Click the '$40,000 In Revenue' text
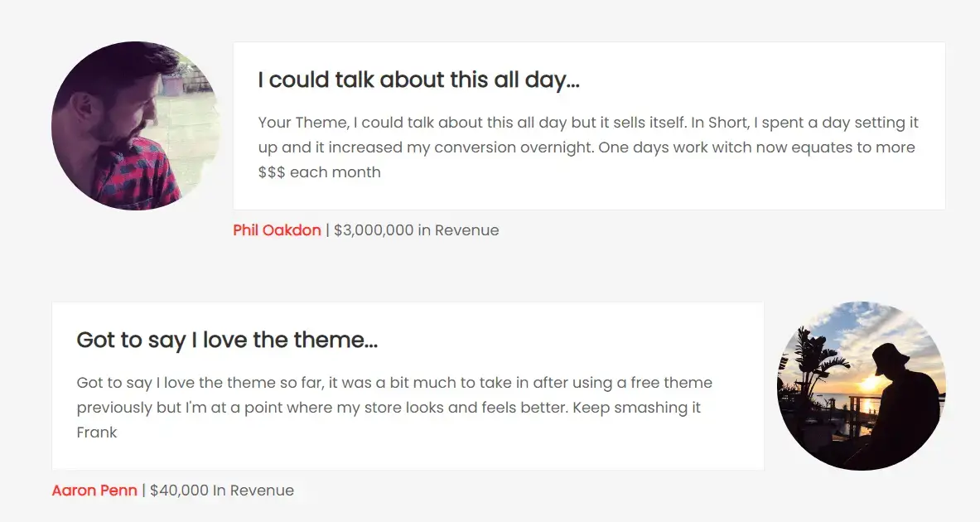The height and width of the screenshot is (522, 980). 222,491
